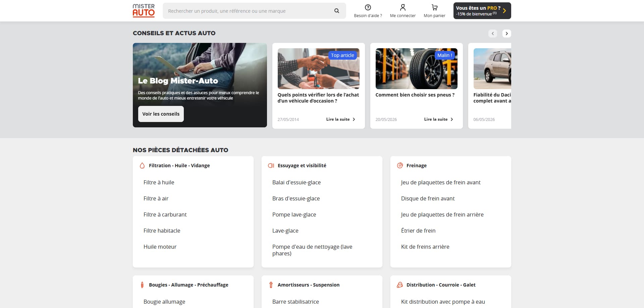Open Filtration - Huile - Vidange category

[x=179, y=166]
